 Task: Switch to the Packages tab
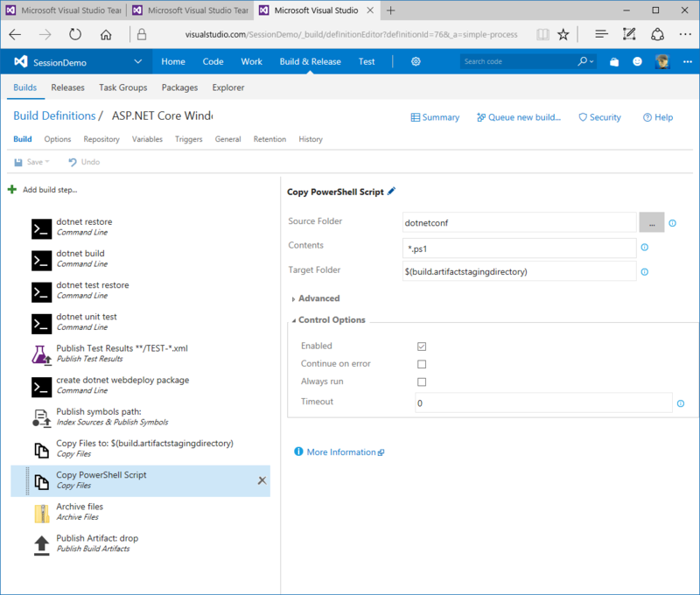(x=179, y=87)
